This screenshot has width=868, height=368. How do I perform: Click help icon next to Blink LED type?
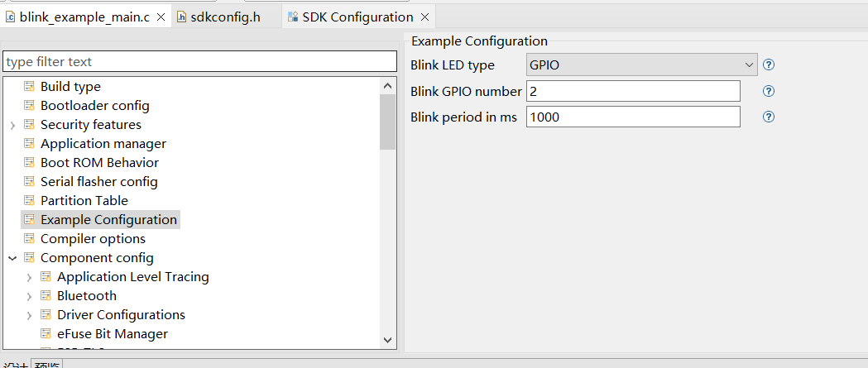[769, 65]
